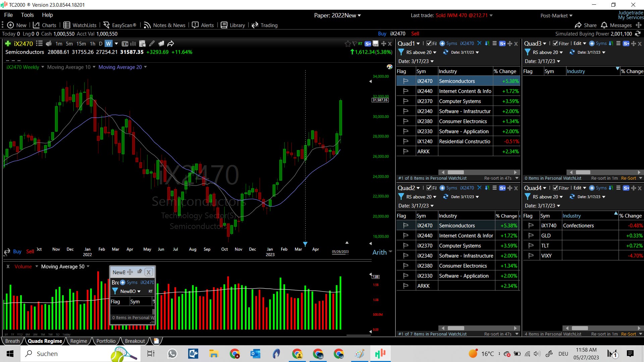Click the filter funnel icon in Quad1
The height and width of the screenshot is (362, 644).
point(401,52)
